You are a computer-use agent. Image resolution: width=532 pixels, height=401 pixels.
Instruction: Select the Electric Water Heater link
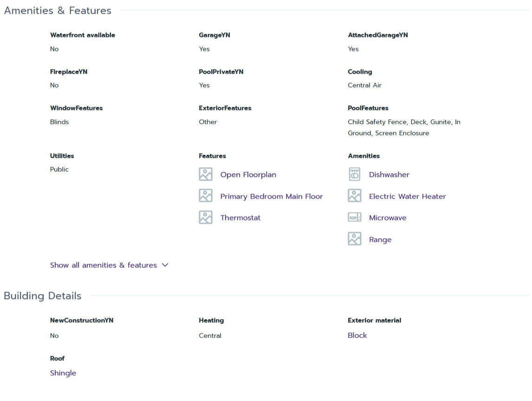click(407, 197)
